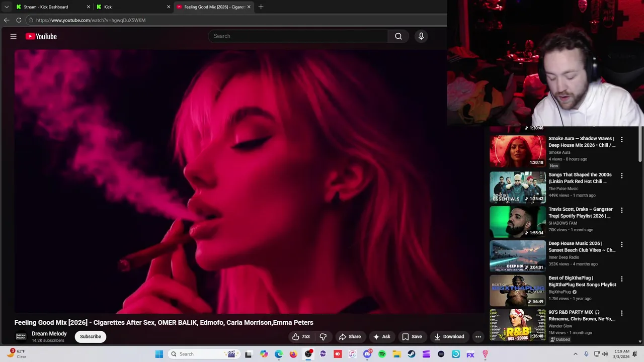
Task: Share the Feeling Good Mix video
Action: tap(350, 337)
